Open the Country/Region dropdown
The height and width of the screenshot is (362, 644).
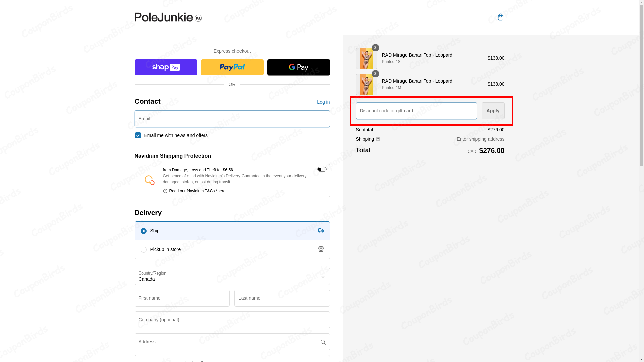(232, 276)
